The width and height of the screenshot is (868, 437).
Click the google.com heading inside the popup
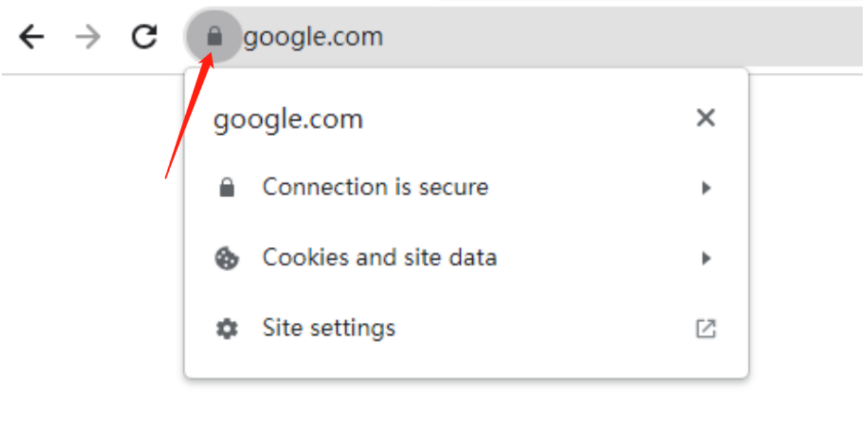tap(288, 120)
